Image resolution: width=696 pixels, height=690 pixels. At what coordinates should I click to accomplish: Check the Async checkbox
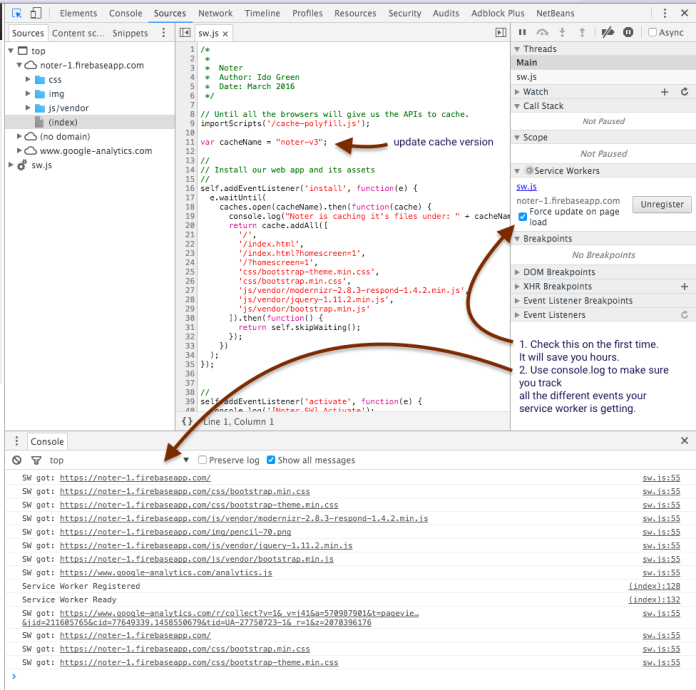point(653,32)
